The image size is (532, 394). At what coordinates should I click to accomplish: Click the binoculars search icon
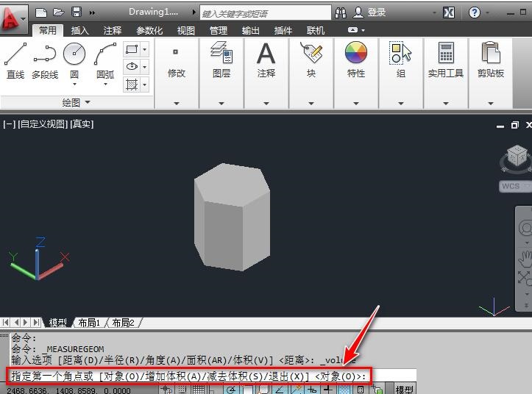coord(341,13)
